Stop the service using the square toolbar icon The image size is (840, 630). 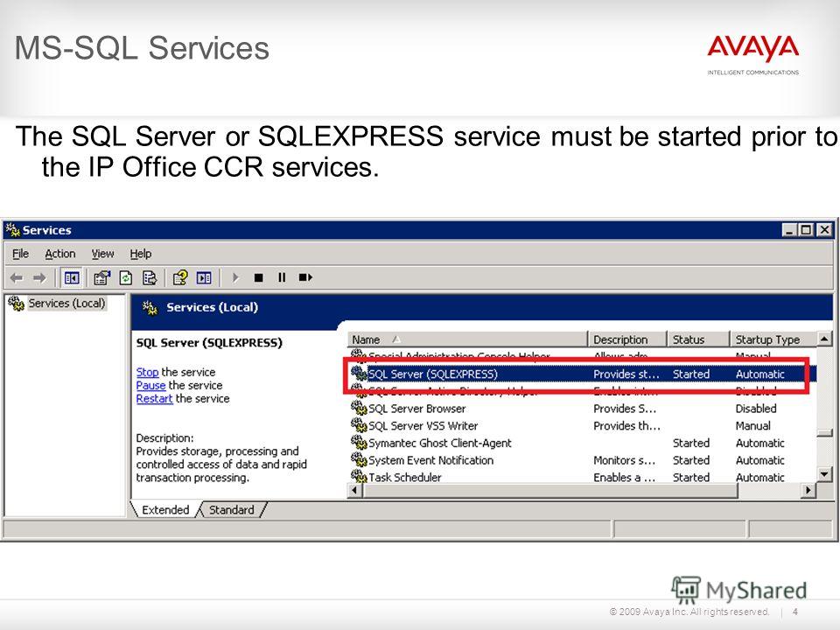pyautogui.click(x=258, y=277)
